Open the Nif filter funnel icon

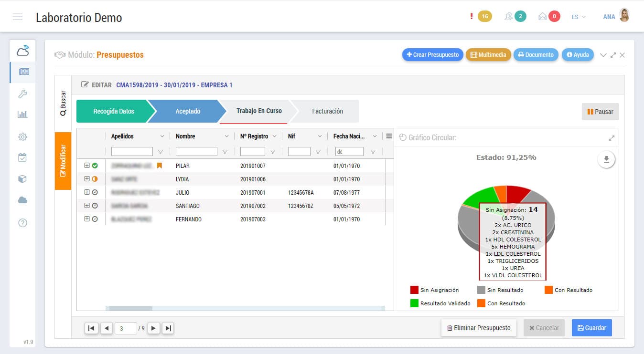click(x=318, y=152)
